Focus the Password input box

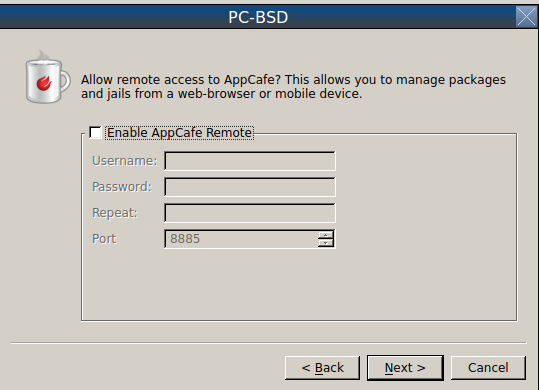click(x=250, y=187)
